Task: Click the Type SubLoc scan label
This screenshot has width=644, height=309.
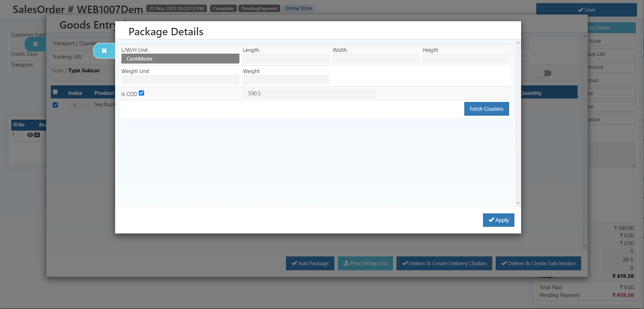Action: (84, 71)
